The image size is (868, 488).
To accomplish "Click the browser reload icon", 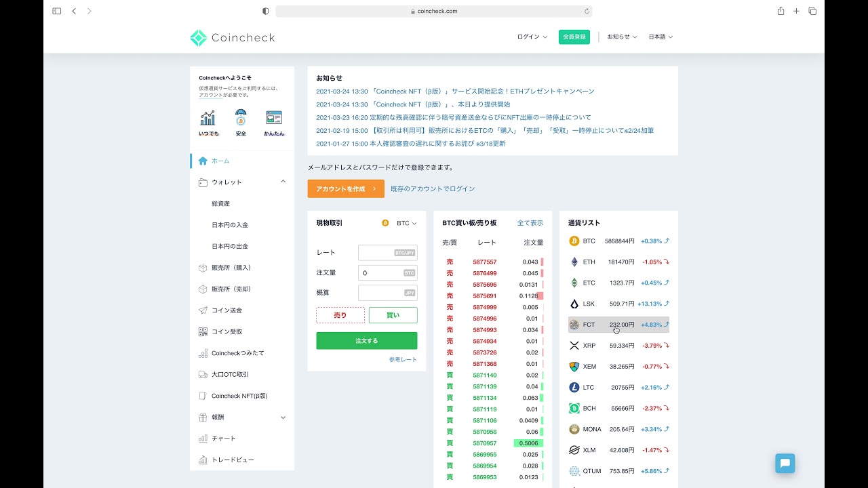I will (587, 11).
